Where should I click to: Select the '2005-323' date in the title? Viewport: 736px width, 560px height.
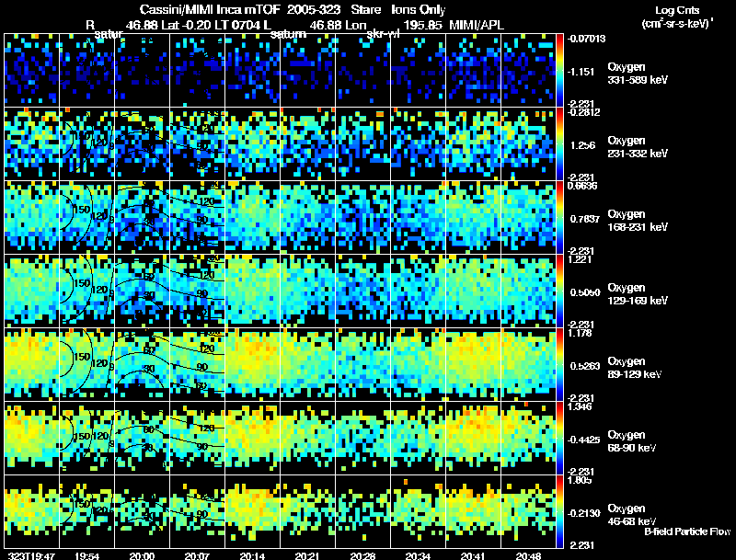(313, 9)
